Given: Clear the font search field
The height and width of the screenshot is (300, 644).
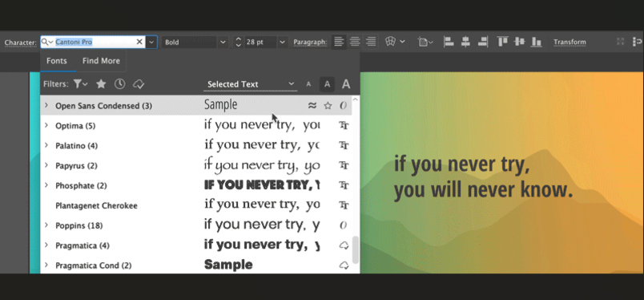Looking at the screenshot, I should (139, 42).
